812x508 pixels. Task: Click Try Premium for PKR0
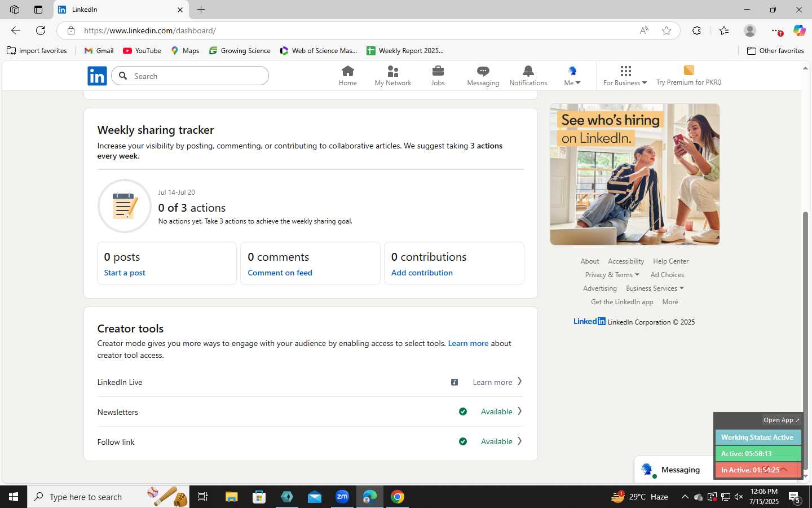[x=689, y=76]
